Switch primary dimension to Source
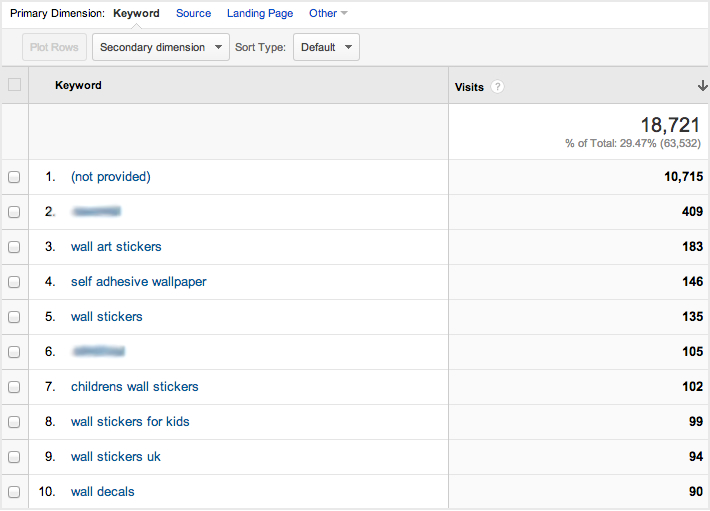The width and height of the screenshot is (710, 511). (x=193, y=13)
